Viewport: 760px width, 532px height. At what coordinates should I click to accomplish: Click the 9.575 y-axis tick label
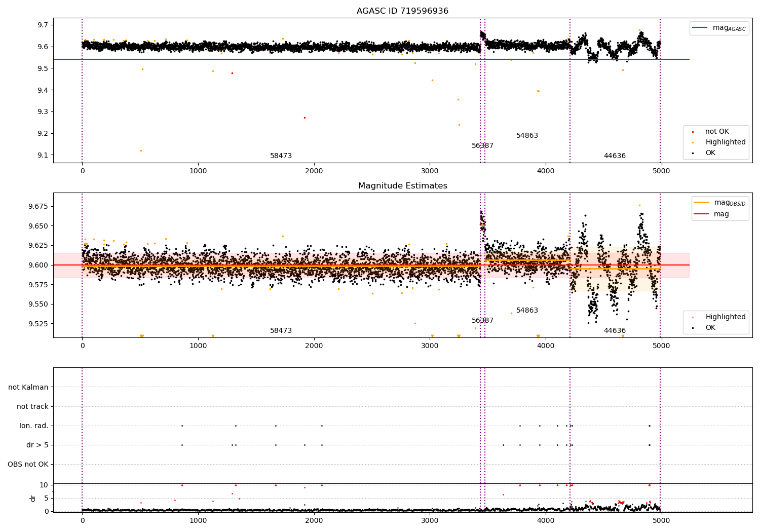pos(39,285)
